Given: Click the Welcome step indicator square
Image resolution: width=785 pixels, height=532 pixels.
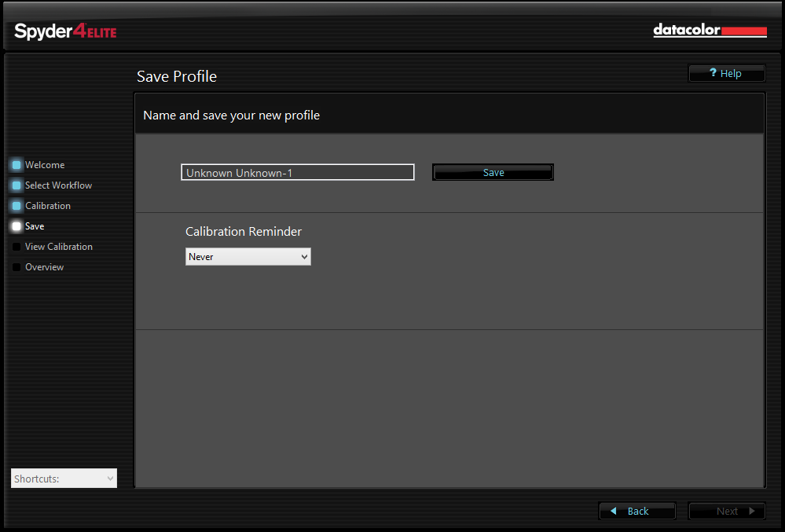Looking at the screenshot, I should pyautogui.click(x=16, y=165).
